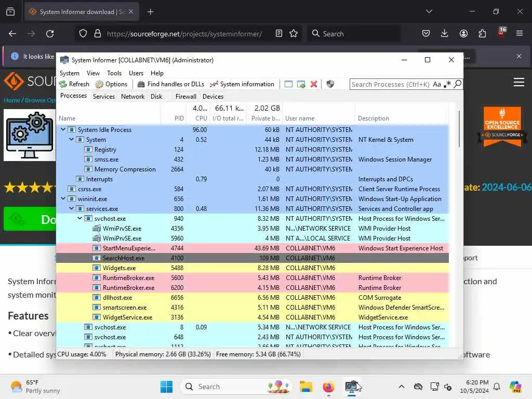Open Find handles or DLLs
This screenshot has height=399, width=532.
pos(171,84)
